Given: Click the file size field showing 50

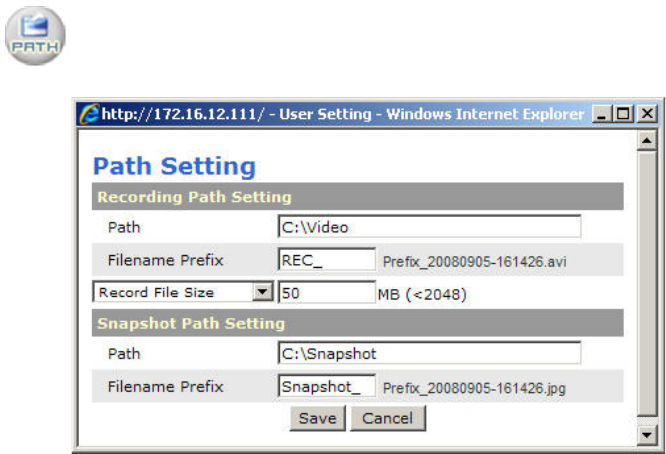Looking at the screenshot, I should (326, 292).
